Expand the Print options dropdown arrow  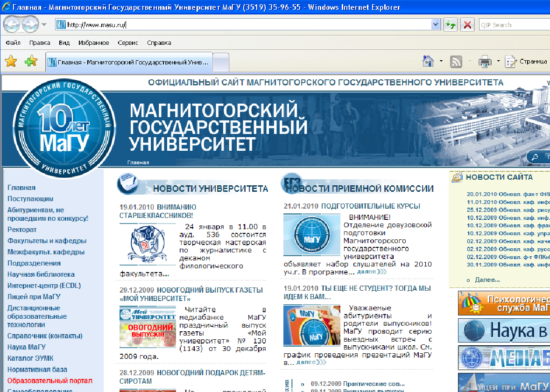click(x=499, y=61)
